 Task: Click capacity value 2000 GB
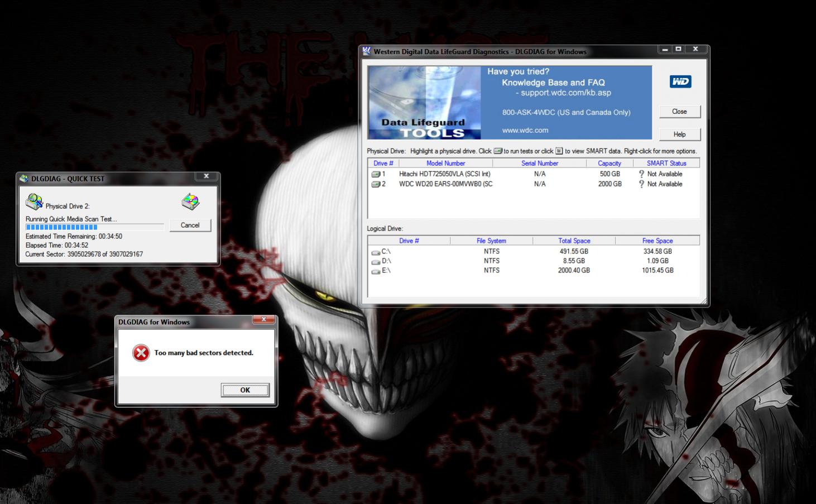610,184
